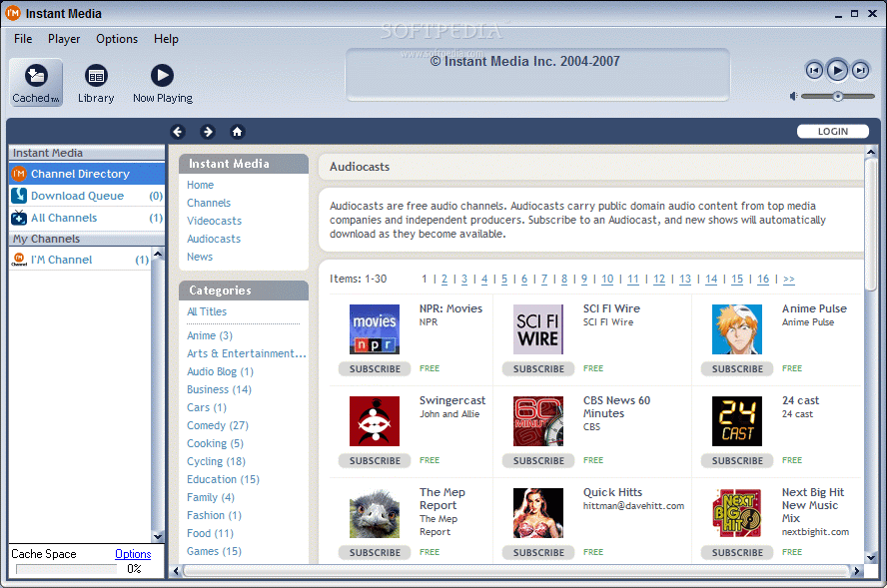Click the 24 cast thumbnail

737,421
